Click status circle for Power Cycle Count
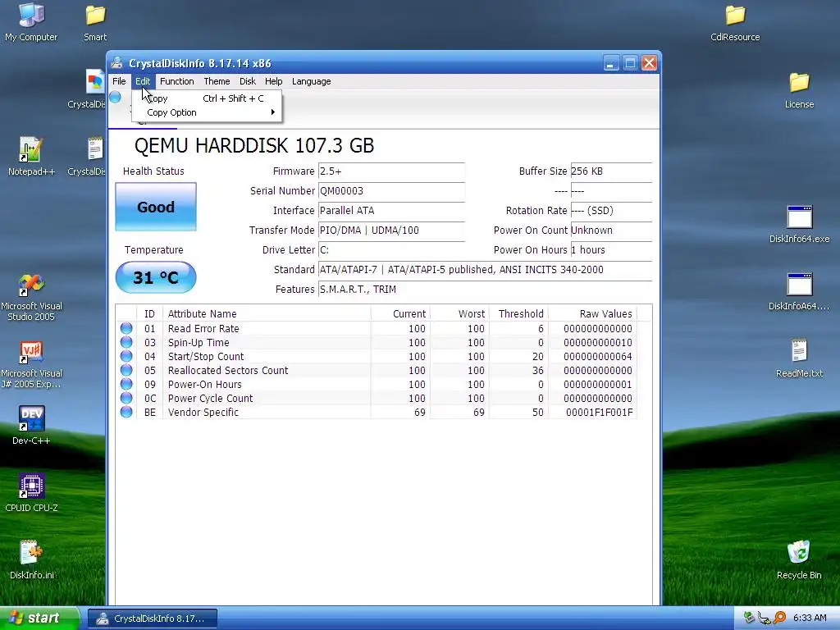840x630 pixels. [x=126, y=398]
